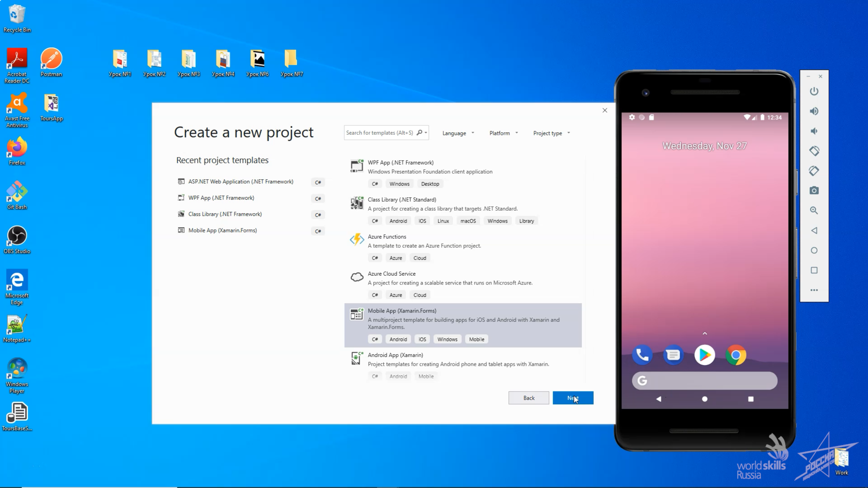Select the Microsoft Edge desktop icon
This screenshot has height=488, width=868.
[x=17, y=288]
